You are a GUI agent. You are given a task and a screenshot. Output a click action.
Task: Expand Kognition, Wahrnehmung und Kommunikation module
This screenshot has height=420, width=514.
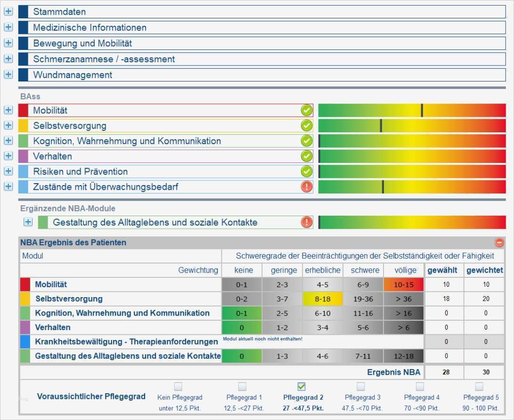tap(8, 141)
